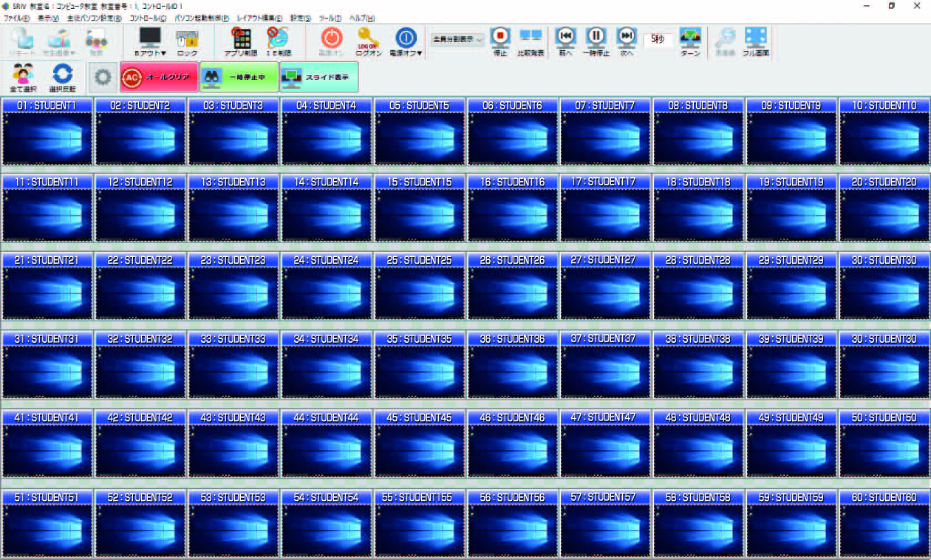
Task: Open the 電源オフ power off dropdown
Action: click(406, 42)
